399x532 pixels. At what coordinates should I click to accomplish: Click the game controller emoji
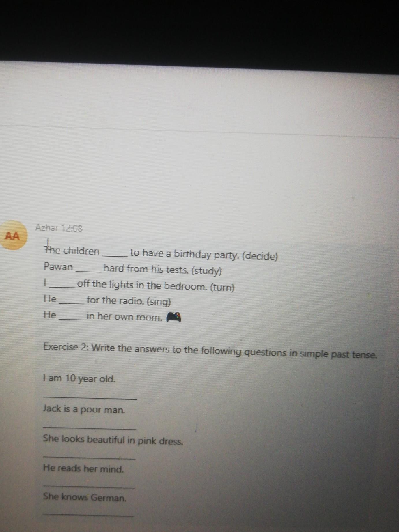(174, 317)
